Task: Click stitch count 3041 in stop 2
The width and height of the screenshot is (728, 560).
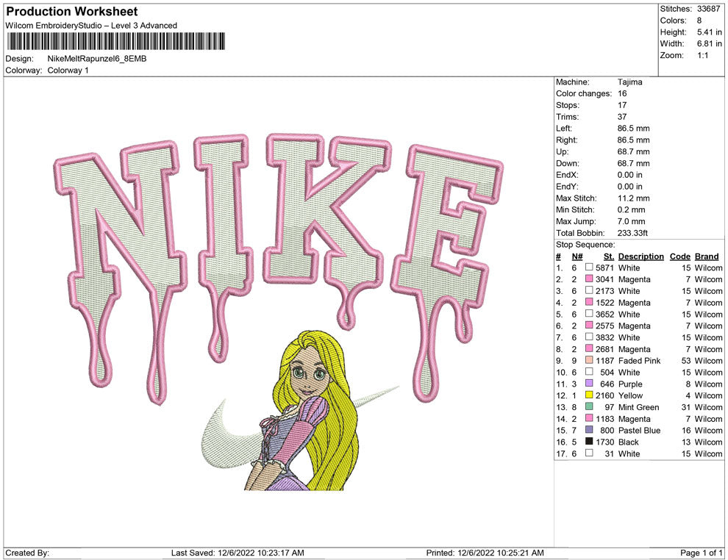Action: coord(604,279)
